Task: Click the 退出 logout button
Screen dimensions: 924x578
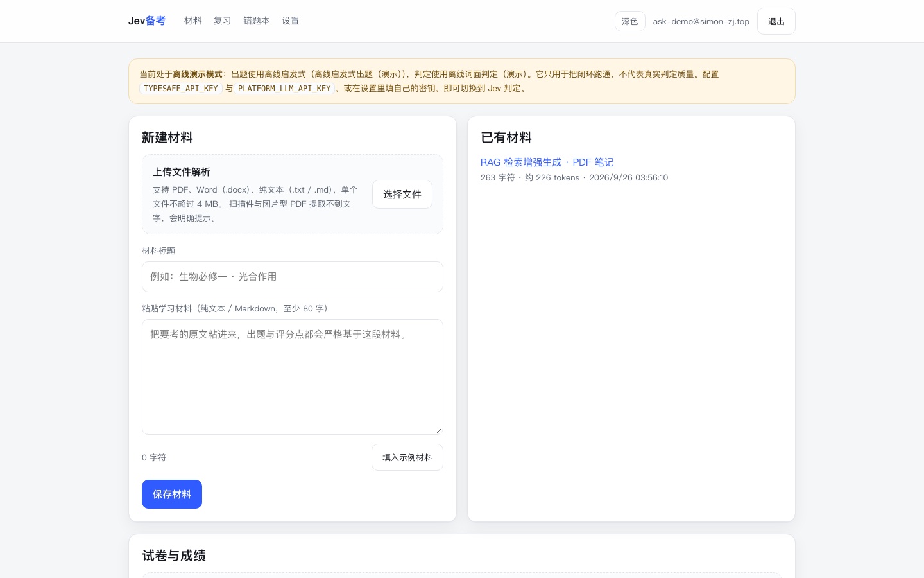Action: click(776, 21)
